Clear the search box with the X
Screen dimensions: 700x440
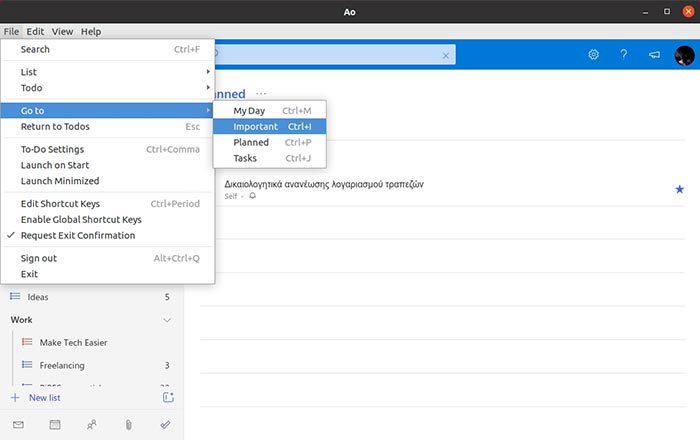[446, 55]
